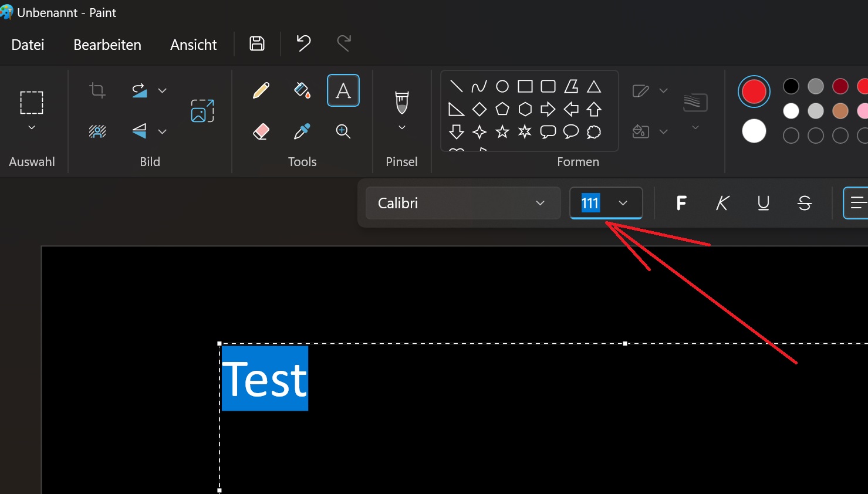This screenshot has height=494, width=868.
Task: Expand the Pinsel brush options chevron
Action: click(x=402, y=127)
